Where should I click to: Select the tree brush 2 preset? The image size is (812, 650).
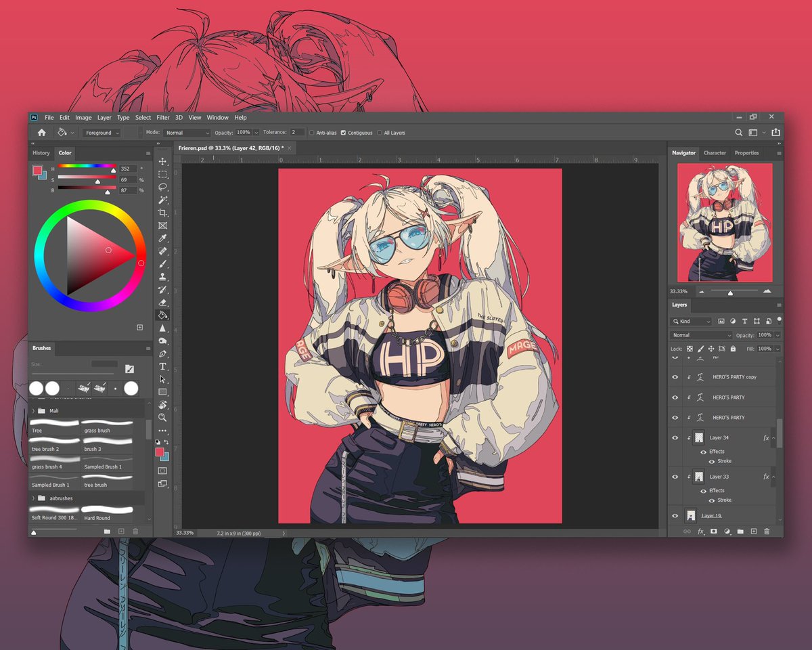(54, 445)
